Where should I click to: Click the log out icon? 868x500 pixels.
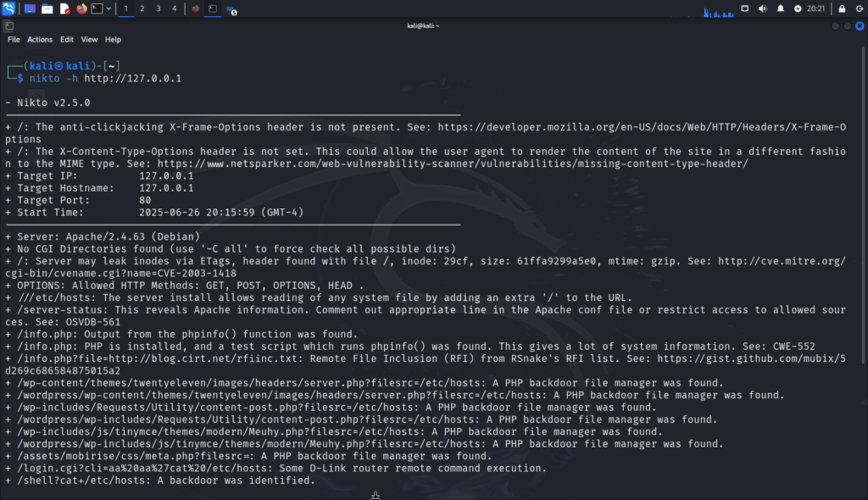[x=860, y=8]
